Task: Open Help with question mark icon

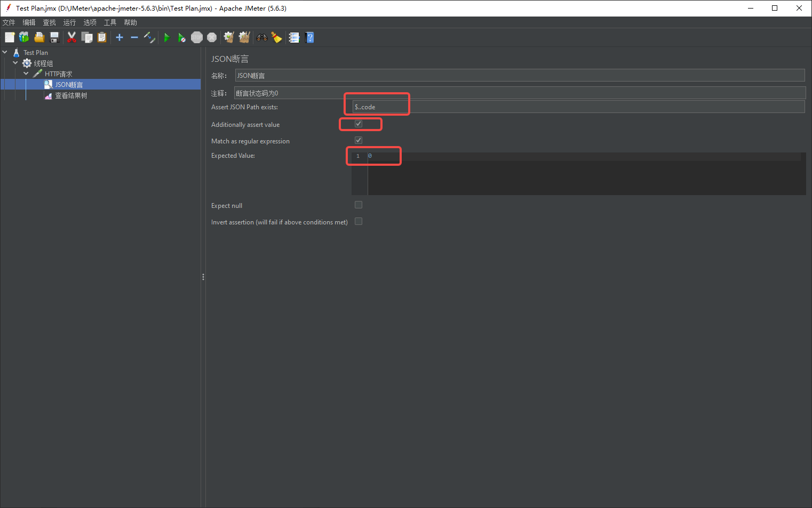Action: pyautogui.click(x=309, y=37)
